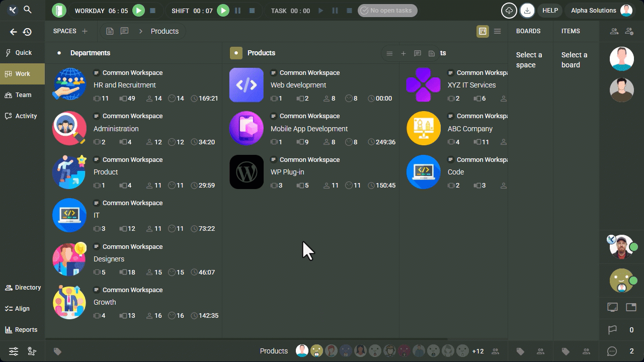Switch to board view toggle

click(x=482, y=31)
